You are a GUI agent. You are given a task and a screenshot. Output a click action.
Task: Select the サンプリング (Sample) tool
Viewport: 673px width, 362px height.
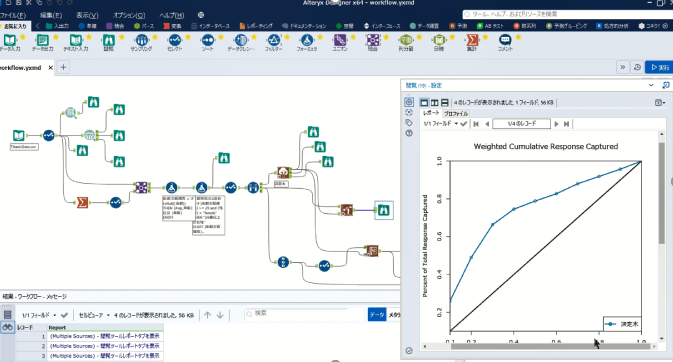pyautogui.click(x=142, y=43)
